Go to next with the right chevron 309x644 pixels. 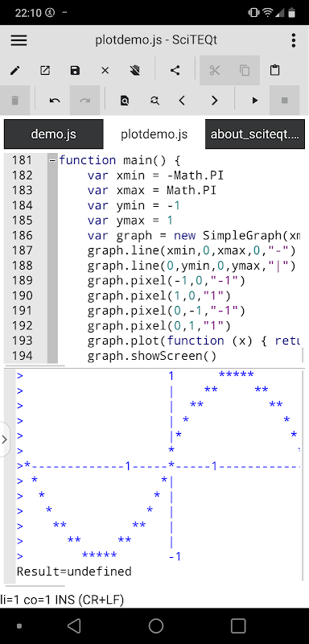point(214,101)
